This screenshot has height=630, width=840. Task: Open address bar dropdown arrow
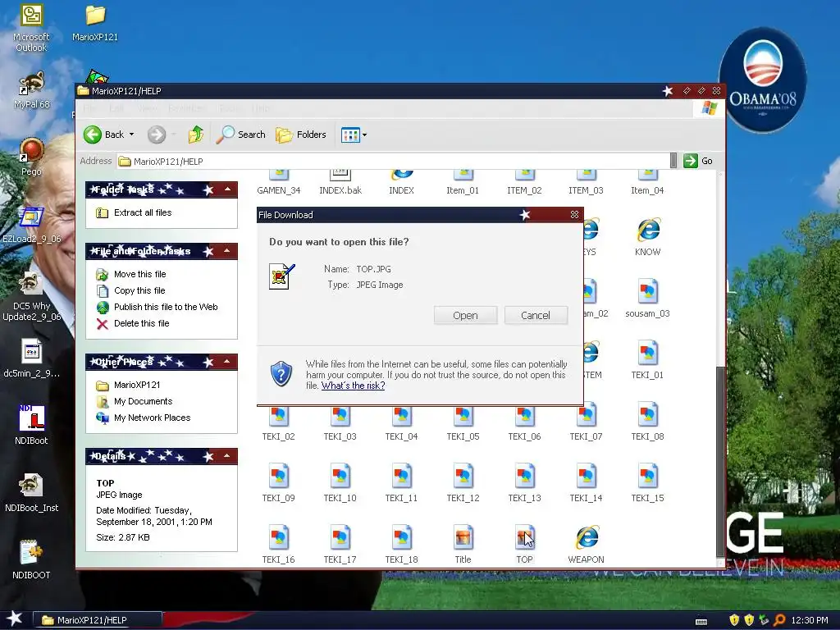click(x=673, y=161)
